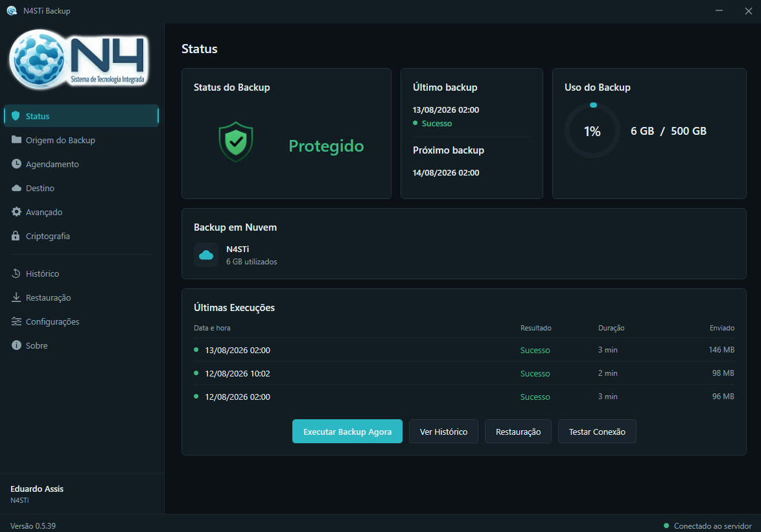Click the Resultado column header
The height and width of the screenshot is (532, 761).
click(536, 328)
